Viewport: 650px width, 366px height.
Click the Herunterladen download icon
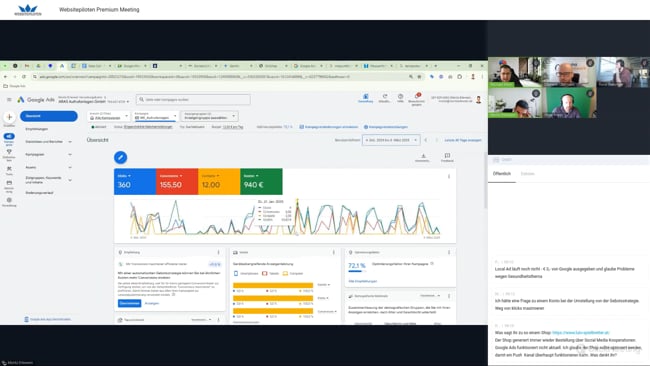(x=423, y=156)
